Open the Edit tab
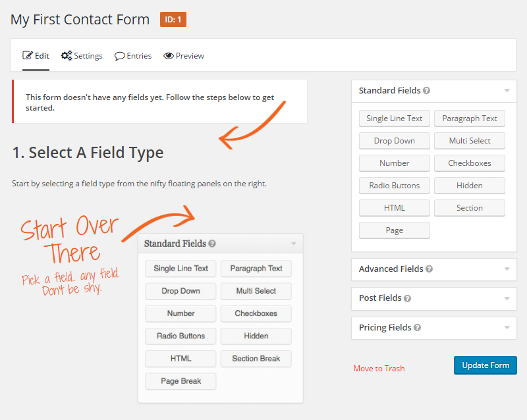The height and width of the screenshot is (420, 527). pos(36,56)
